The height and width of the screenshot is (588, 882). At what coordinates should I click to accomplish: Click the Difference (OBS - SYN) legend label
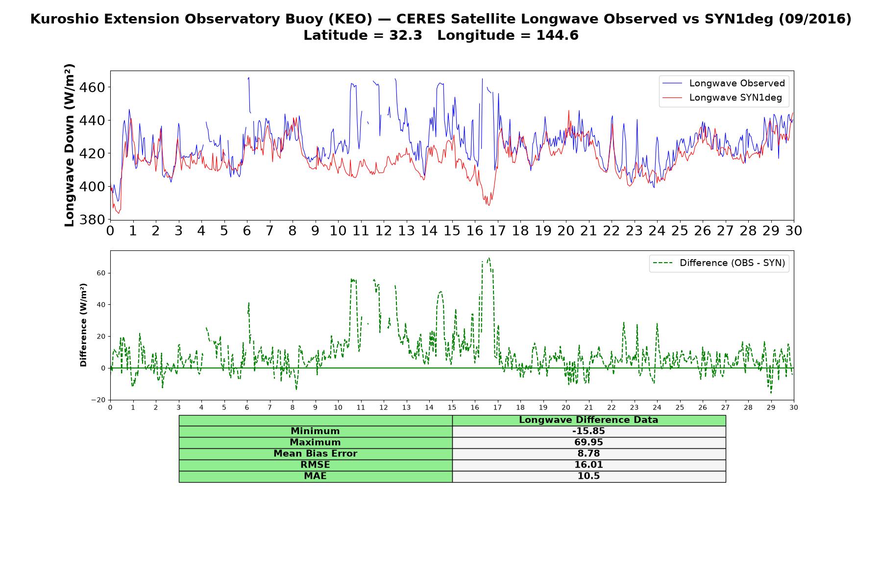click(732, 263)
